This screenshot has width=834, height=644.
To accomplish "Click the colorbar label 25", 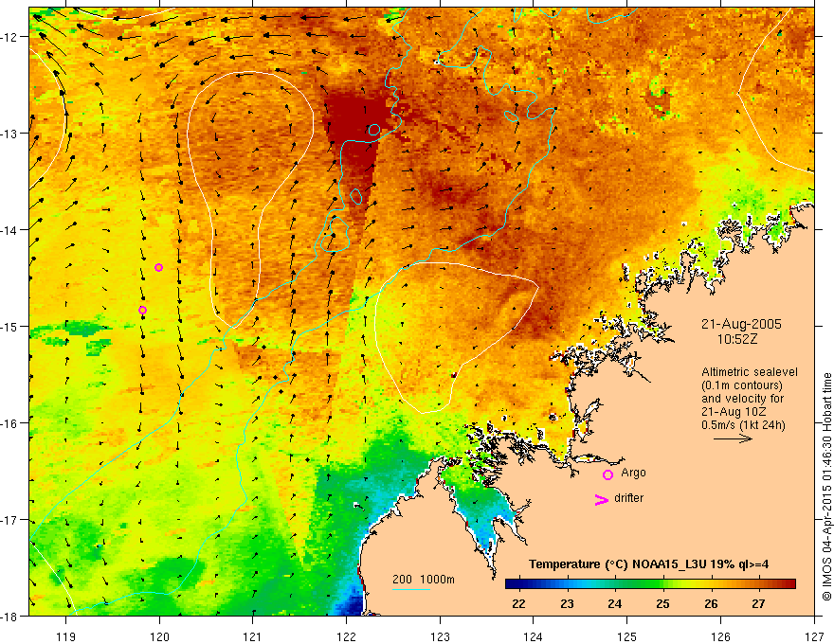I will (662, 604).
